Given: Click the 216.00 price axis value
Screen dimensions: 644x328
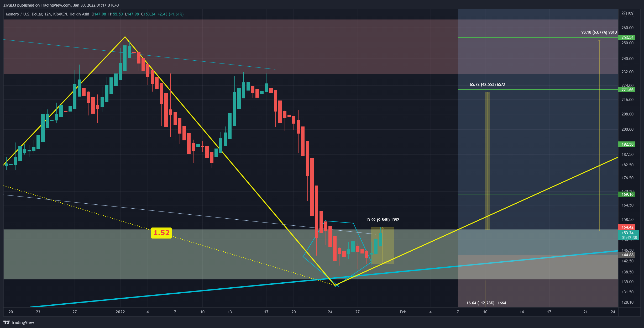Looking at the screenshot, I should (x=627, y=100).
